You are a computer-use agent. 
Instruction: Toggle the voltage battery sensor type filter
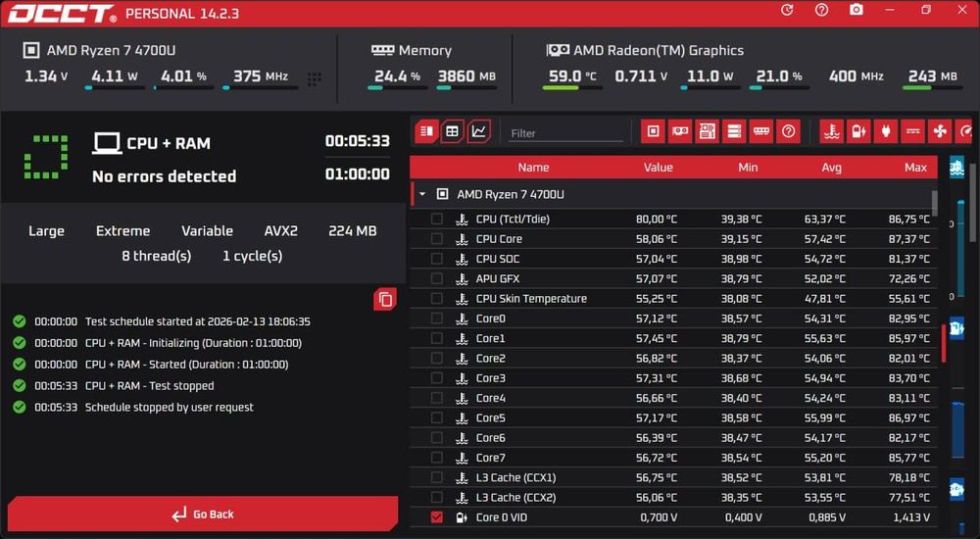[x=858, y=131]
